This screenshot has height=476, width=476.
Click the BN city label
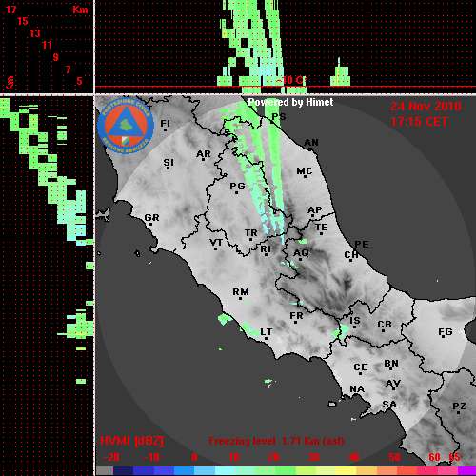click(391, 364)
